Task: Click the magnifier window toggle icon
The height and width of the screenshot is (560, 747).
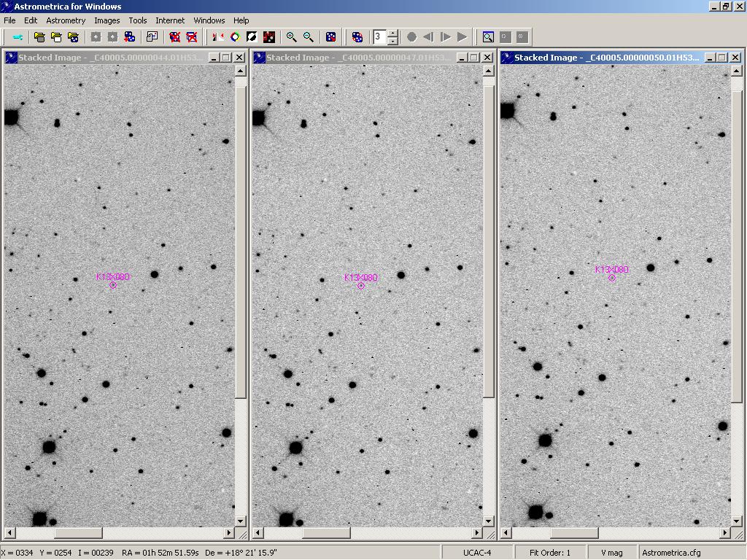Action: point(488,37)
